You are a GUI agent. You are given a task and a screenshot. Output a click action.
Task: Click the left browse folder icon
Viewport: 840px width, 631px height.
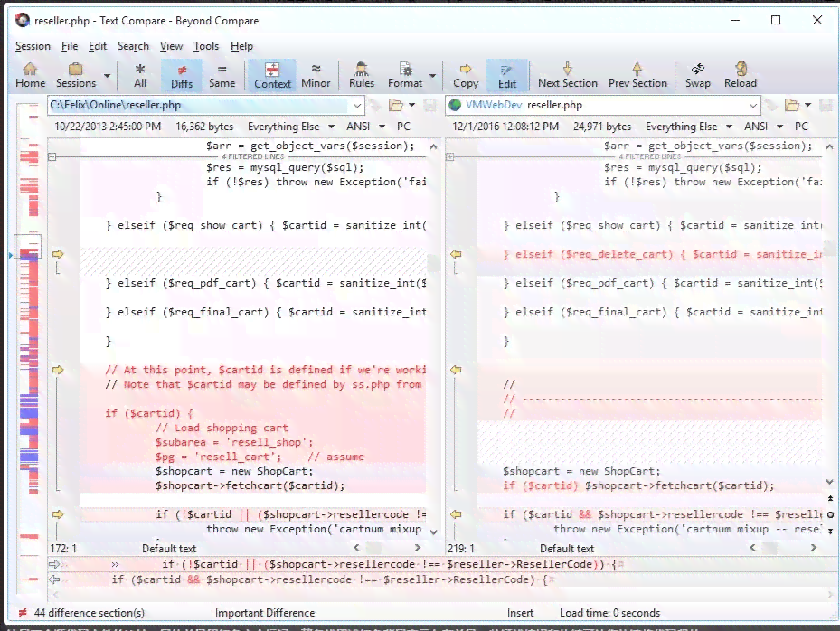(x=396, y=105)
